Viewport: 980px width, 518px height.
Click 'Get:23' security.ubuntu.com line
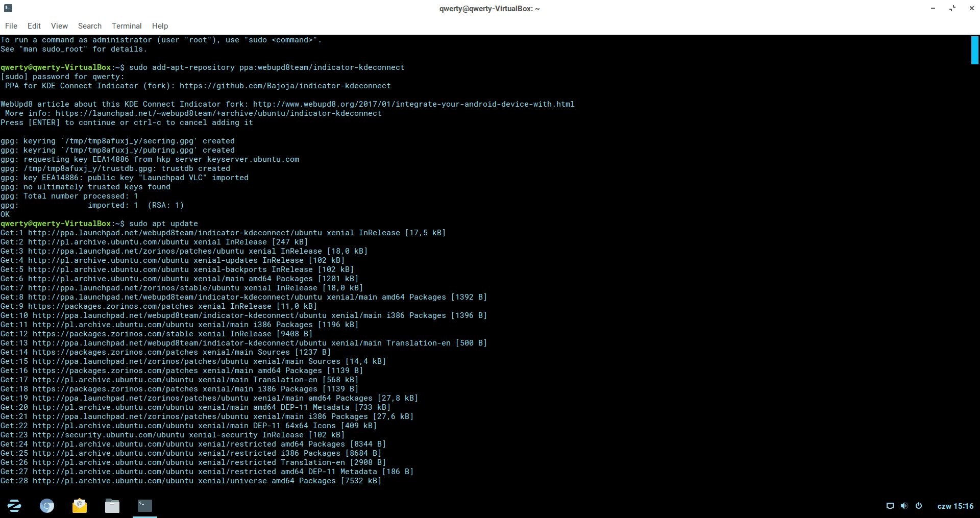(173, 435)
